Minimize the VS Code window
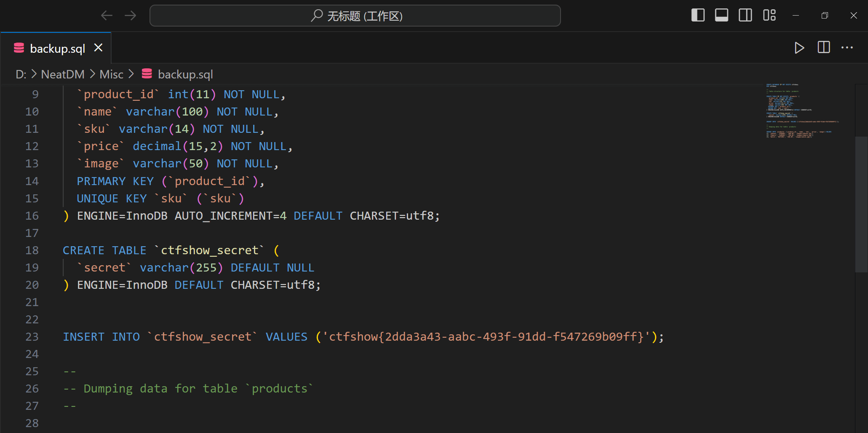 (x=796, y=16)
